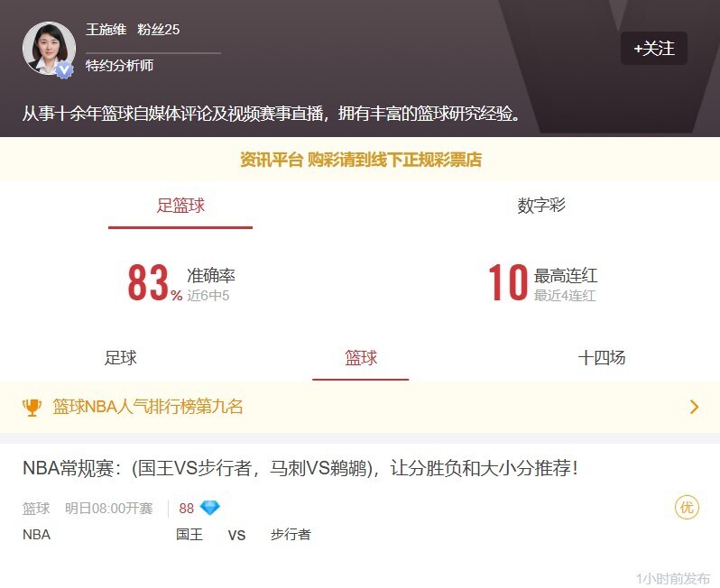
Task: Click the 83% 准确率 accuracy statistic
Action: [x=181, y=282]
